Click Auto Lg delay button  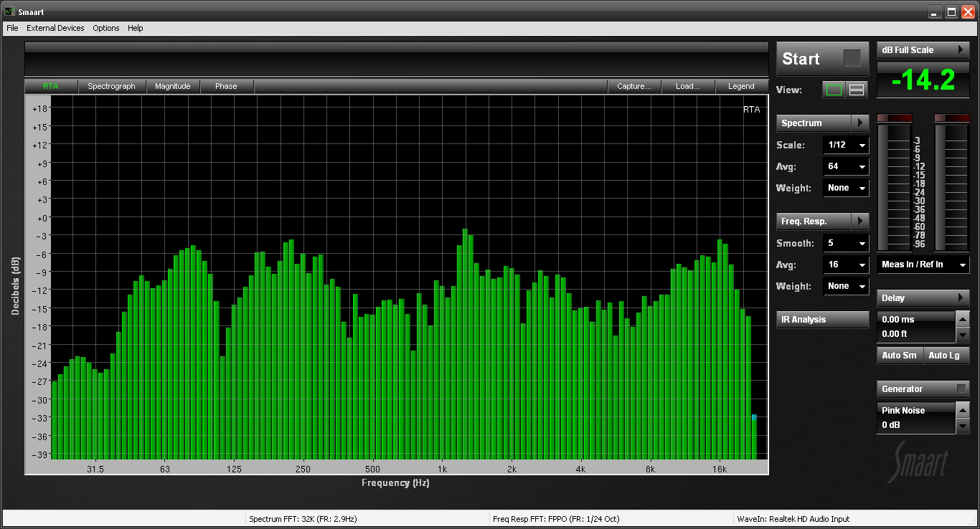pyautogui.click(x=946, y=356)
